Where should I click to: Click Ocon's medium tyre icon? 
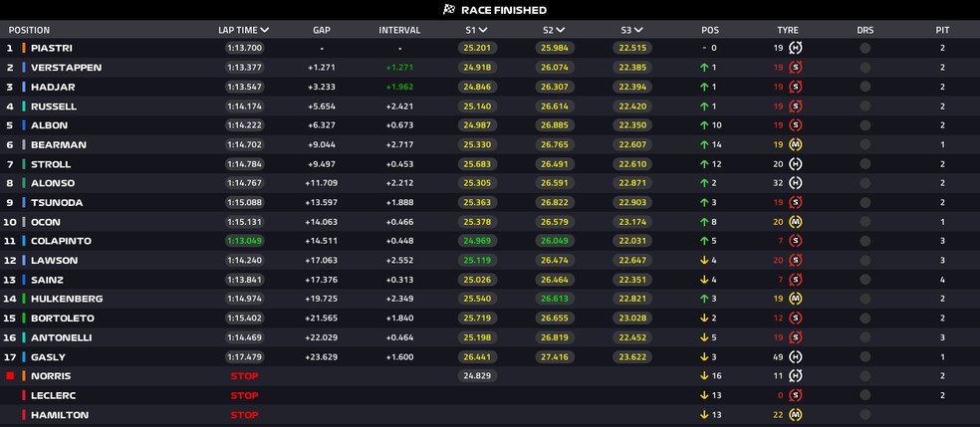pyautogui.click(x=796, y=222)
